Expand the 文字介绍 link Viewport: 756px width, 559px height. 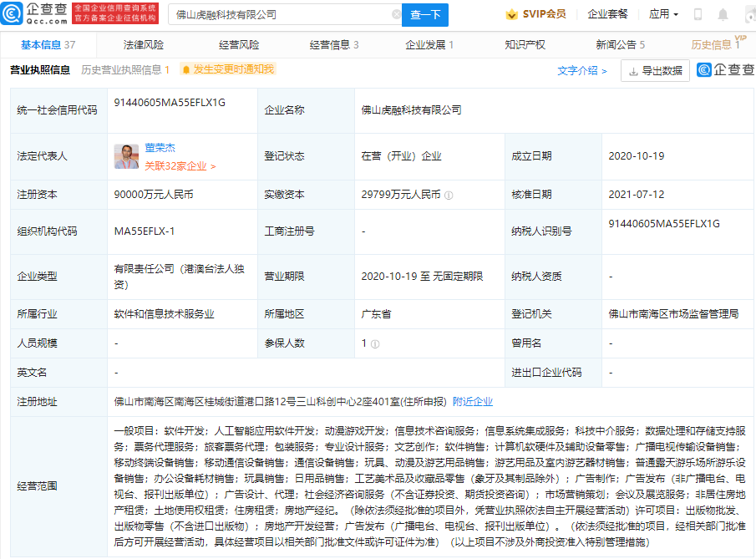click(582, 71)
